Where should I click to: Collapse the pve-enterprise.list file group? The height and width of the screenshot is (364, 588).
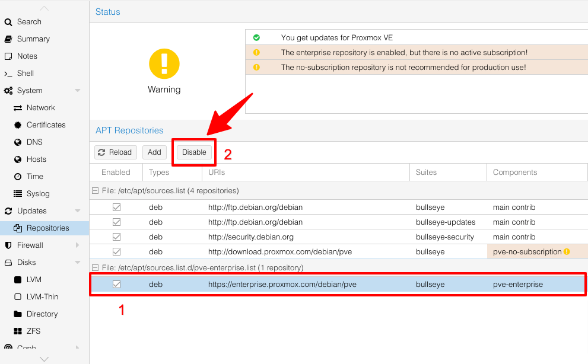click(x=96, y=268)
